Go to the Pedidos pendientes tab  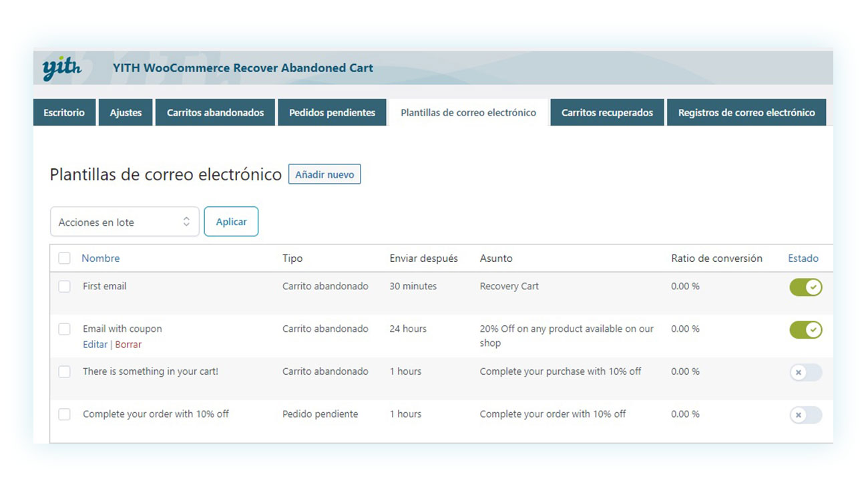click(332, 112)
